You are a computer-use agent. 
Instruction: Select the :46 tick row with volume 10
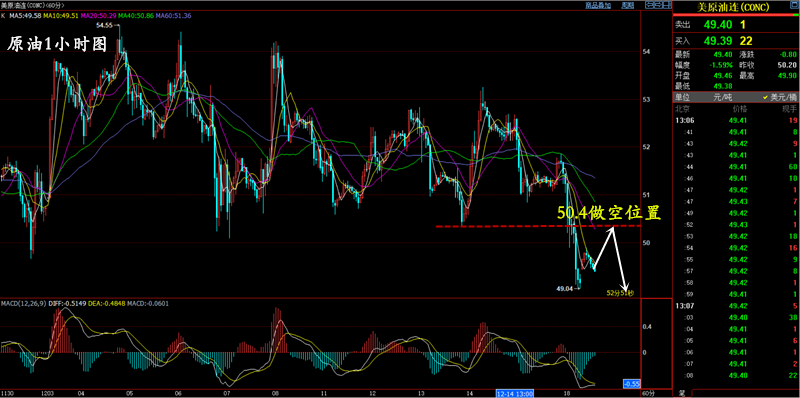pos(736,178)
